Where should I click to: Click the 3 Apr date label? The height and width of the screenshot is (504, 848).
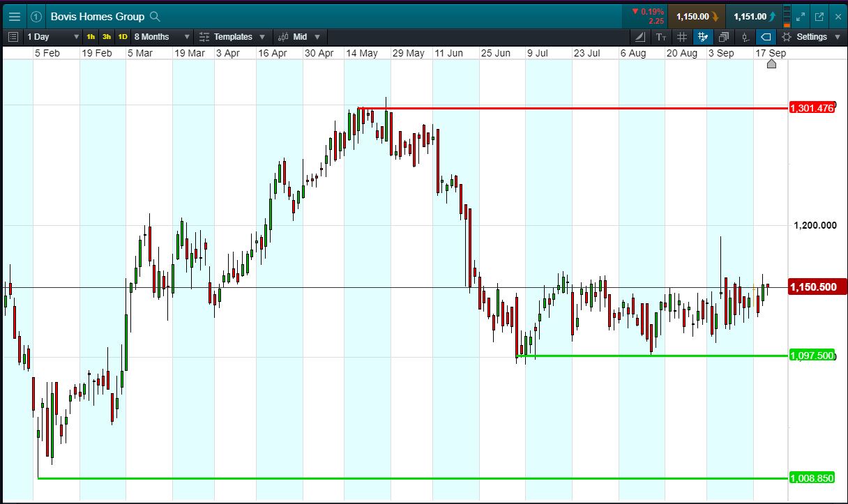click(x=228, y=53)
